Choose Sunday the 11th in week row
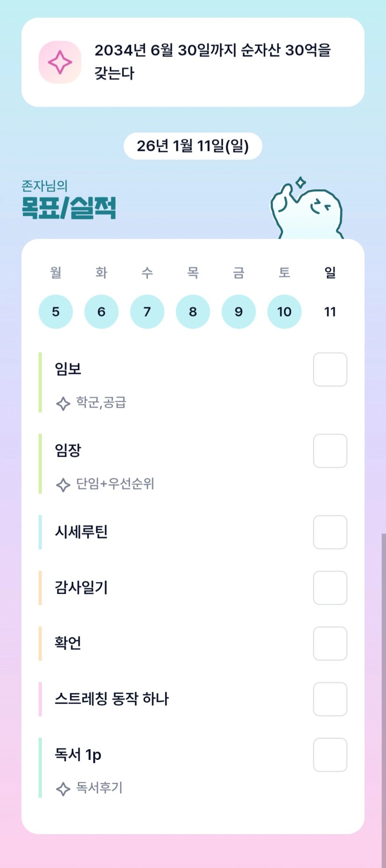 [x=330, y=311]
